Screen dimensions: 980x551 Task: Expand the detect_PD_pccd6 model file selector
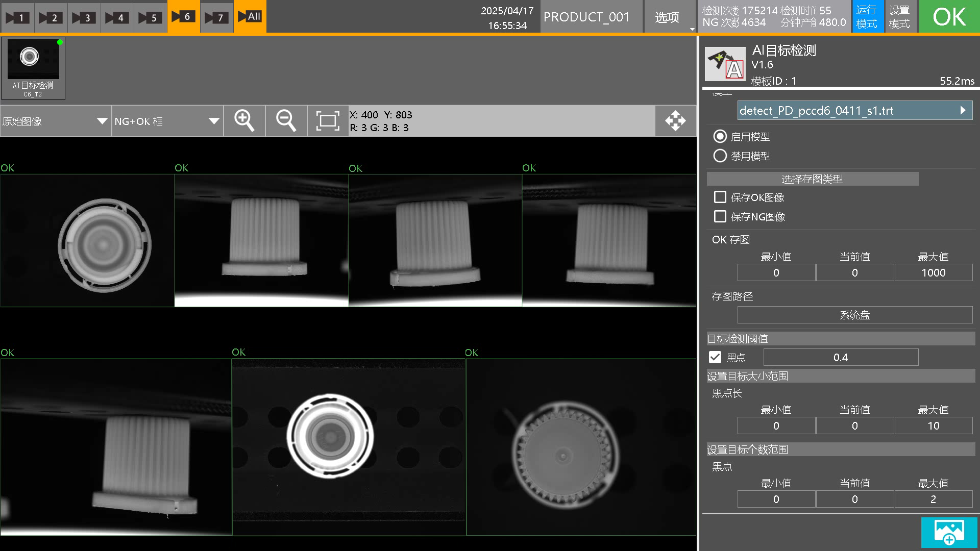(x=854, y=111)
